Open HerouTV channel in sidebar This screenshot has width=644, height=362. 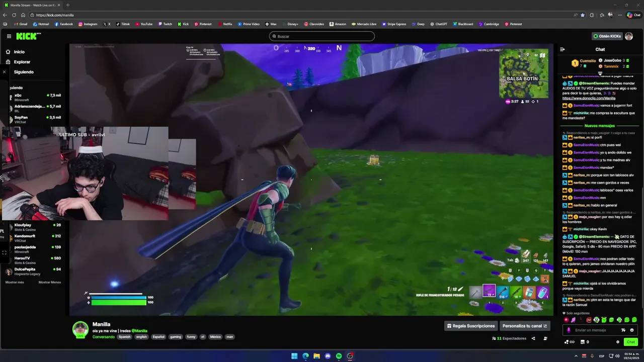tap(34, 260)
